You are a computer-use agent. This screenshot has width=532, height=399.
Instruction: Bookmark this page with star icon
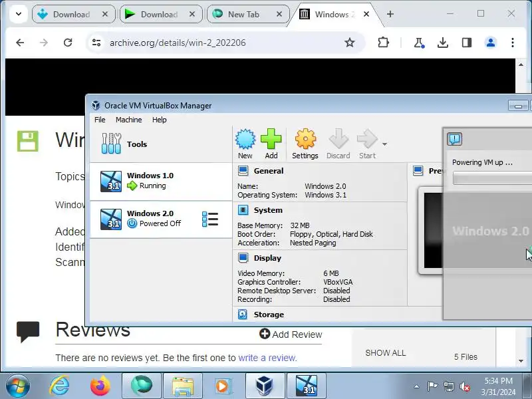pos(350,43)
